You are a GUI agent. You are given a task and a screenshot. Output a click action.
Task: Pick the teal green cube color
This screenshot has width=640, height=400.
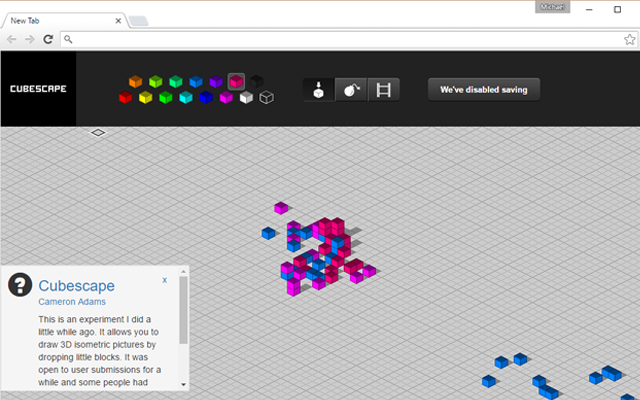pos(176,81)
